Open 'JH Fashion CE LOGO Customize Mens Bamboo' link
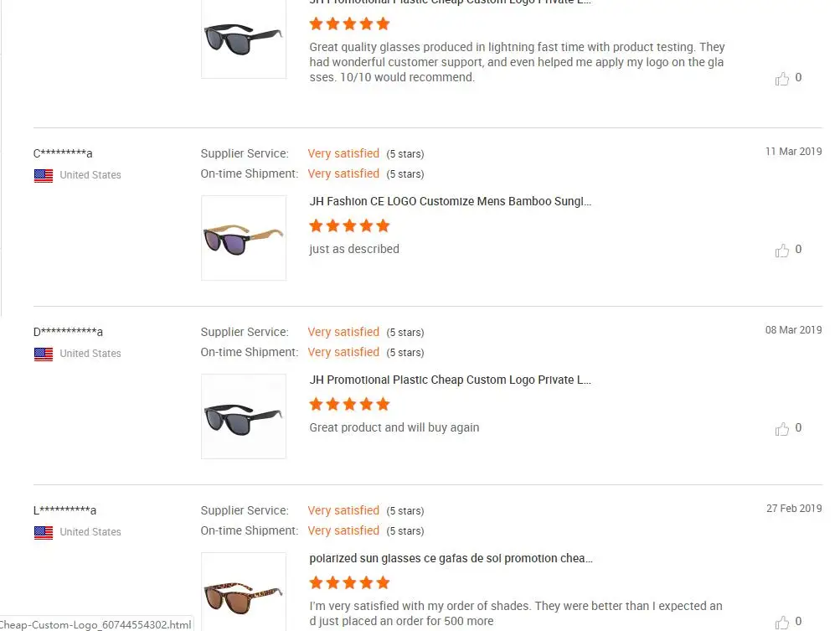This screenshot has height=631, width=840. (451, 202)
